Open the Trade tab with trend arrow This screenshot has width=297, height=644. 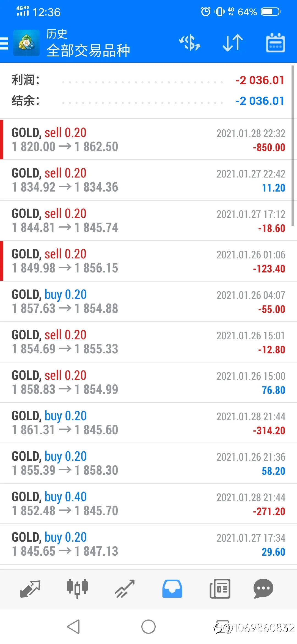pyautogui.click(x=125, y=589)
